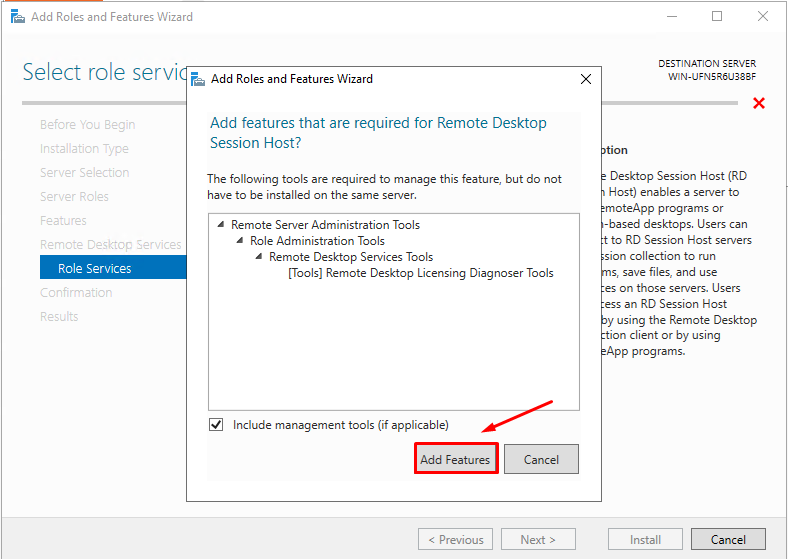Screen dimensions: 788x559
Task: Collapse Remote Server Administration Tools node
Action: coord(221,225)
